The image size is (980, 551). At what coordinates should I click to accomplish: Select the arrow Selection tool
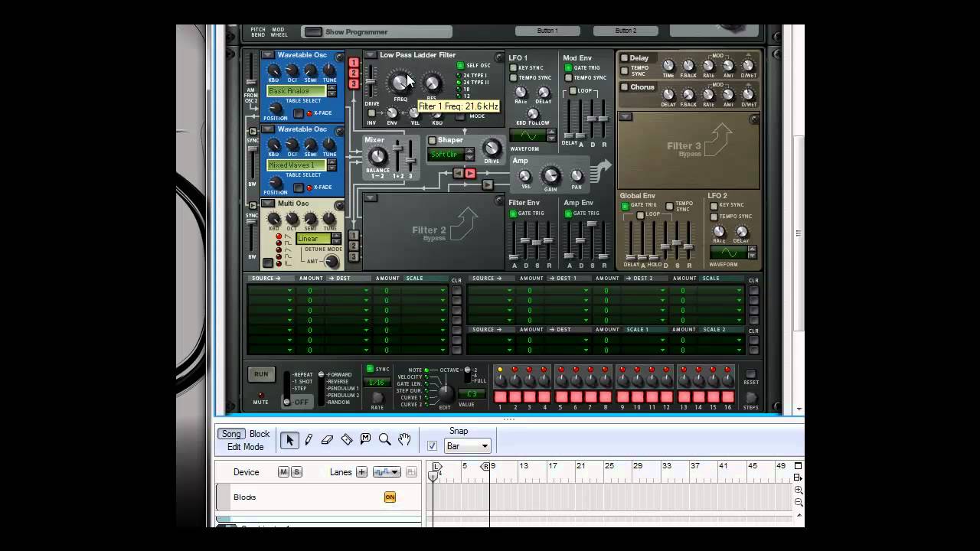(289, 440)
